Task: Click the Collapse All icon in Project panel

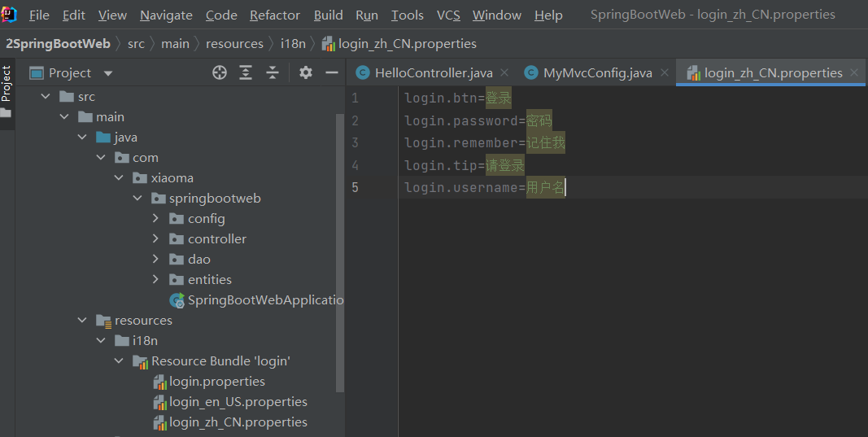Action: click(x=273, y=72)
